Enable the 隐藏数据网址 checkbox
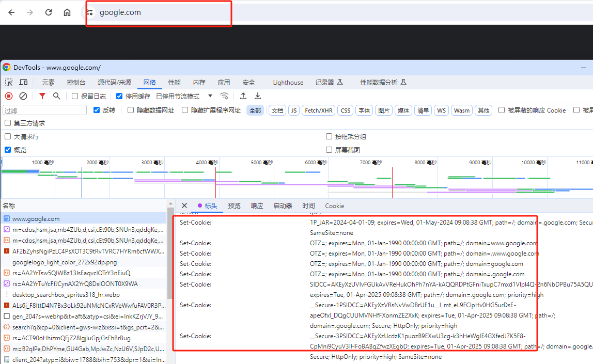This screenshot has height=364, width=593. 131,110
